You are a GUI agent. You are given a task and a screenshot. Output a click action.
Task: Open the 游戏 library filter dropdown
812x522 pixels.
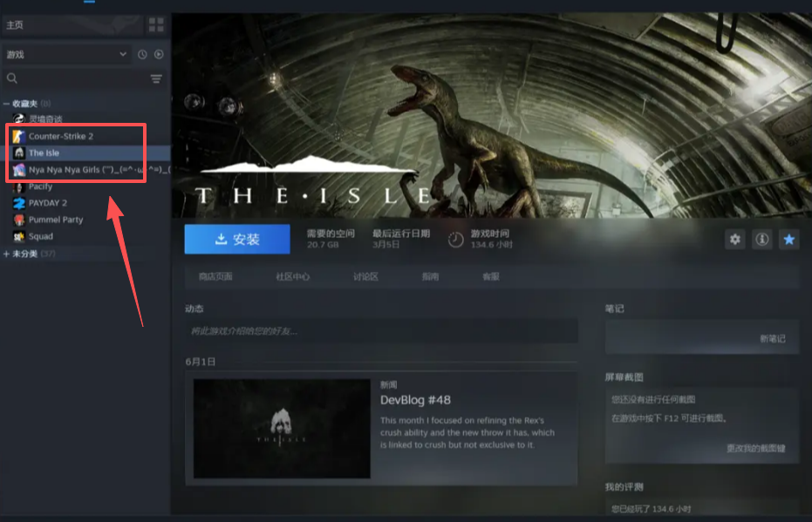66,54
